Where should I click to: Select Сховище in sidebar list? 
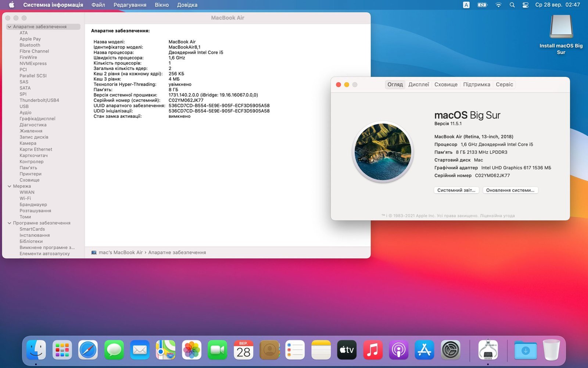[x=29, y=180]
